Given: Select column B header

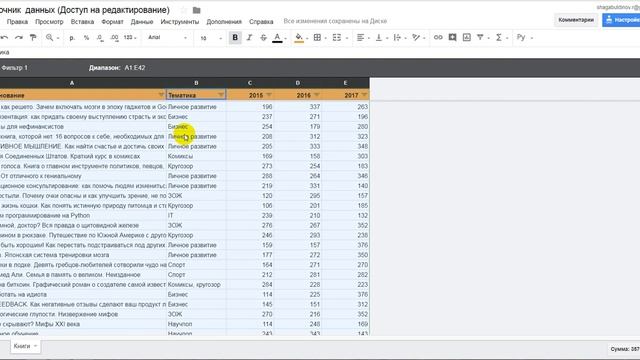Looking at the screenshot, I should [x=196, y=83].
